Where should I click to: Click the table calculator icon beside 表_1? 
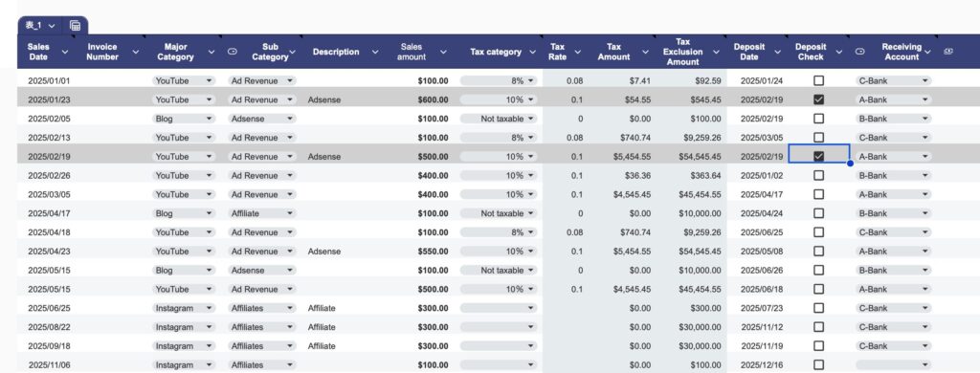point(75,26)
